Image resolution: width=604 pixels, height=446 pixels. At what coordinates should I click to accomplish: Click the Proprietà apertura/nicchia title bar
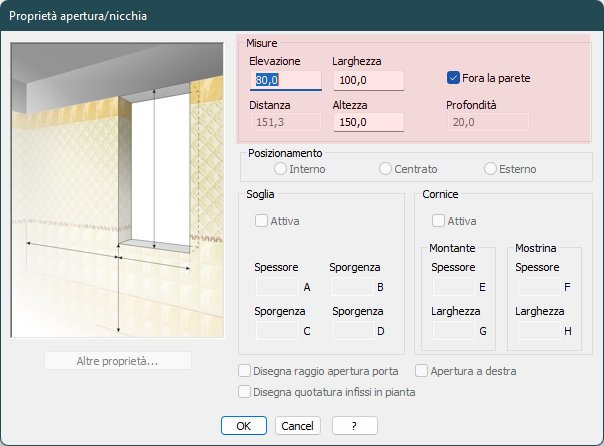tap(302, 16)
